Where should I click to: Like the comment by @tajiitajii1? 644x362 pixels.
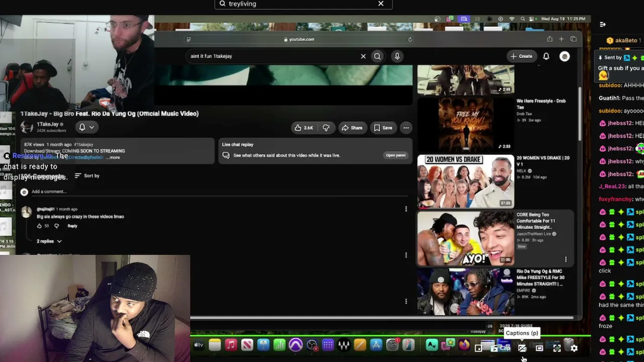[39, 226]
